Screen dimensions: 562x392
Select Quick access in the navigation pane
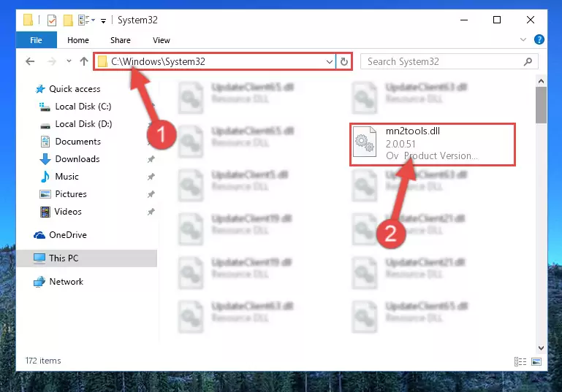click(75, 89)
